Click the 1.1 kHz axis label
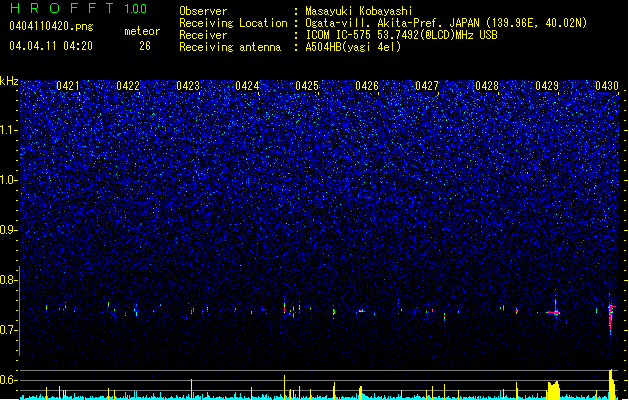This screenshot has width=629, height=400. click(8, 130)
